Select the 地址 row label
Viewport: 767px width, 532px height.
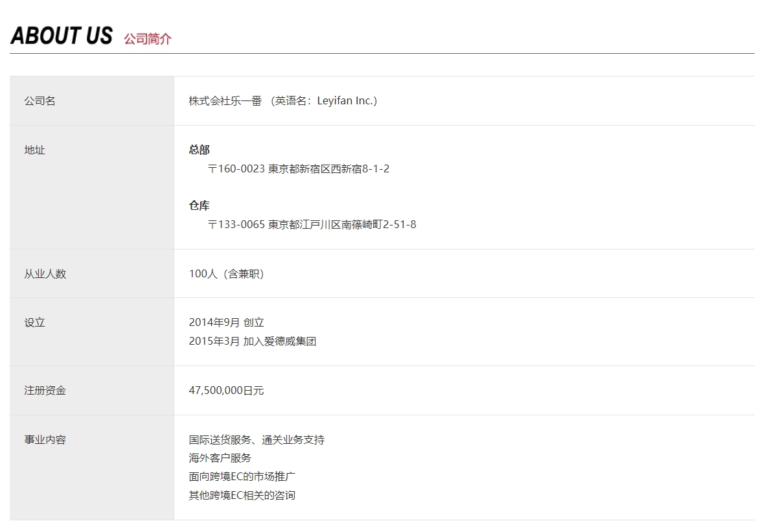tap(35, 150)
